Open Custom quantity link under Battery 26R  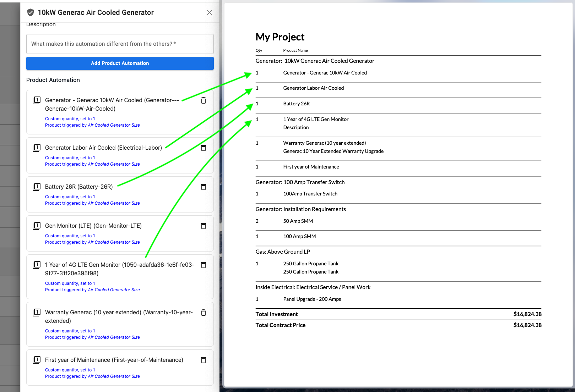tap(70, 197)
